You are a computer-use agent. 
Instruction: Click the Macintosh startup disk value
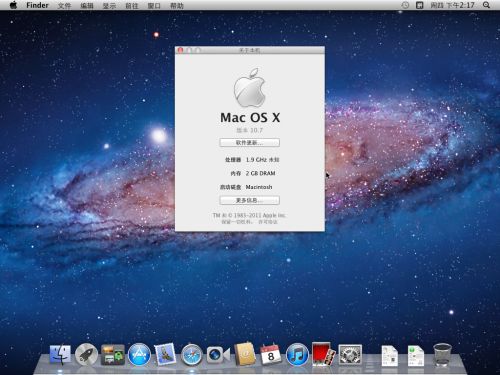[259, 187]
